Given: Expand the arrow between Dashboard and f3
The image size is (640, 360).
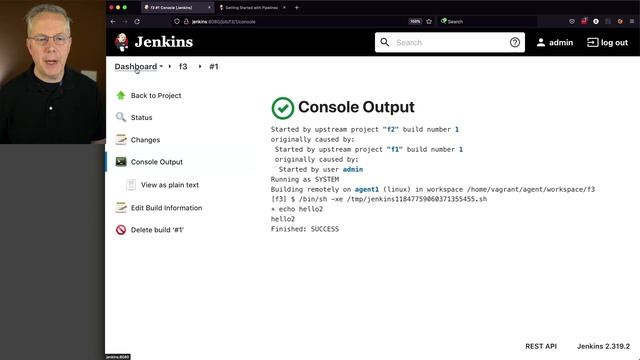Looking at the screenshot, I should 170,66.
